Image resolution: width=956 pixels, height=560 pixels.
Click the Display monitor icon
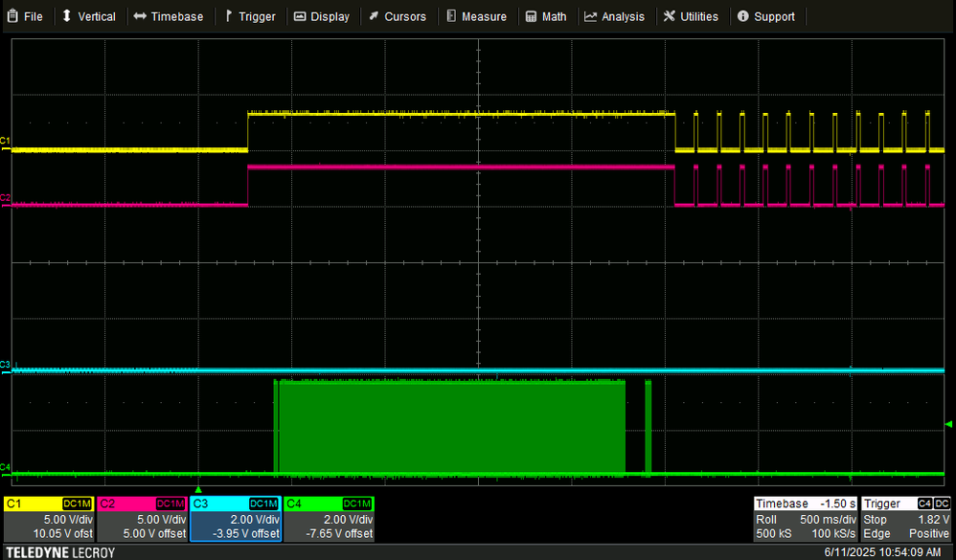tap(300, 16)
